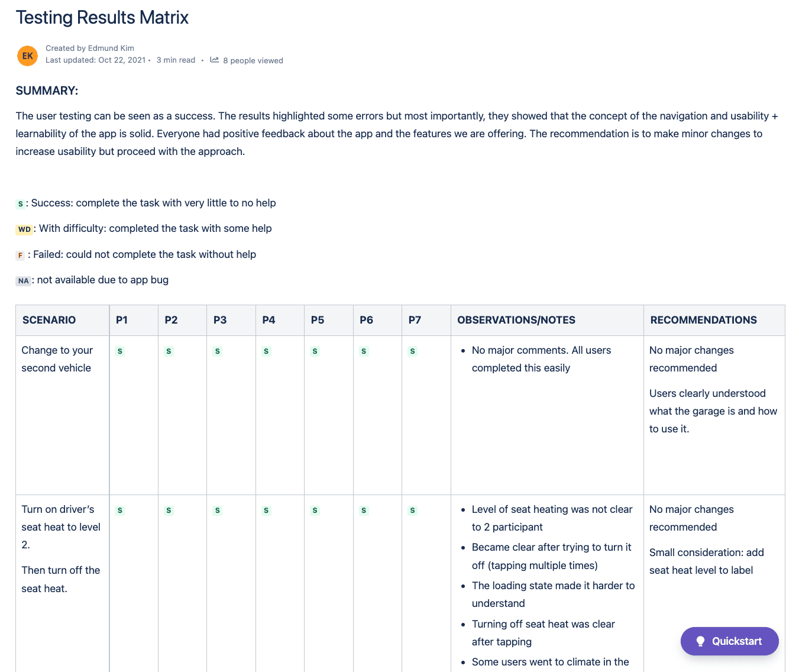The image size is (799, 672).
Task: Click the S badge under P7 in seat heat row
Action: [x=412, y=510]
